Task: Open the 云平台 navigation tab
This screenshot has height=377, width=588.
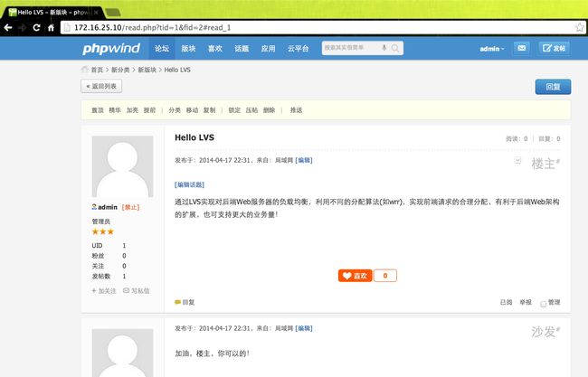Action: [299, 48]
